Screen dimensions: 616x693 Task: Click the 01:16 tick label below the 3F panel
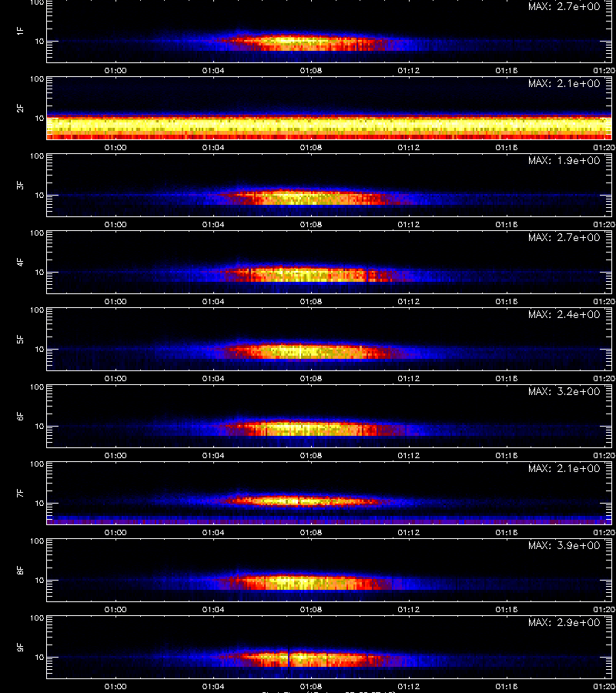[507, 225]
